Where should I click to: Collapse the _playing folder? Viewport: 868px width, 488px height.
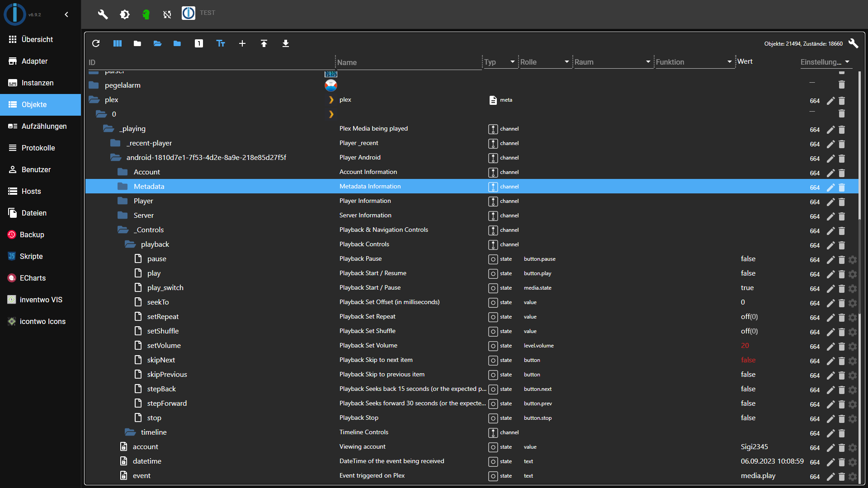pos(108,129)
